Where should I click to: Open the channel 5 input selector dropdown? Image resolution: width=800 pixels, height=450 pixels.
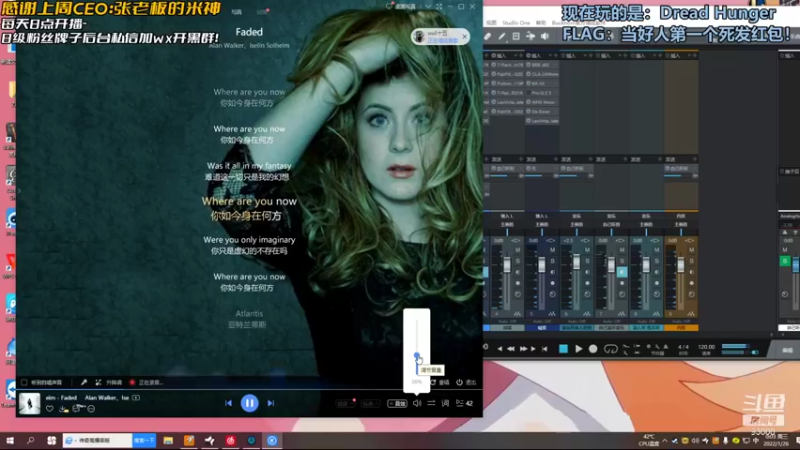(x=541, y=216)
